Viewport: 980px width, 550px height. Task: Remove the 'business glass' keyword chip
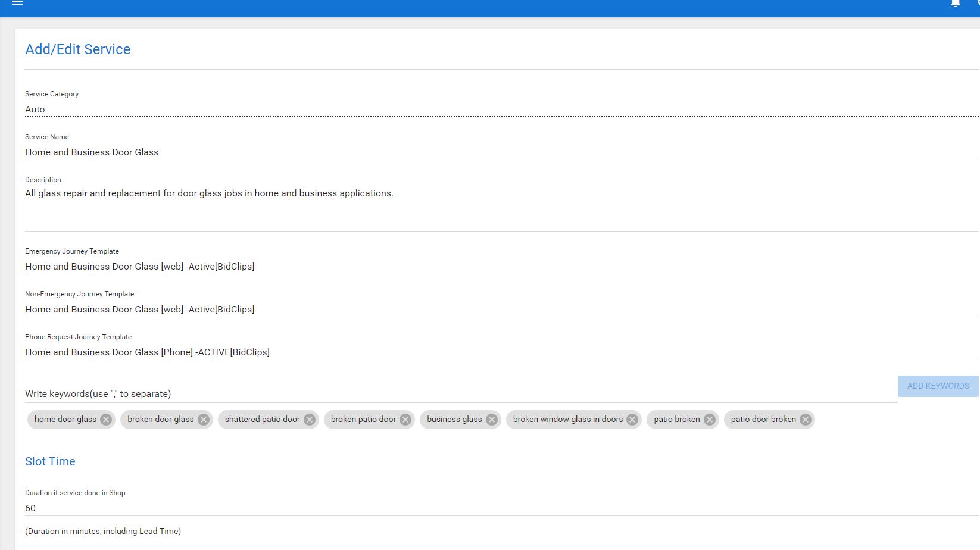tap(492, 420)
